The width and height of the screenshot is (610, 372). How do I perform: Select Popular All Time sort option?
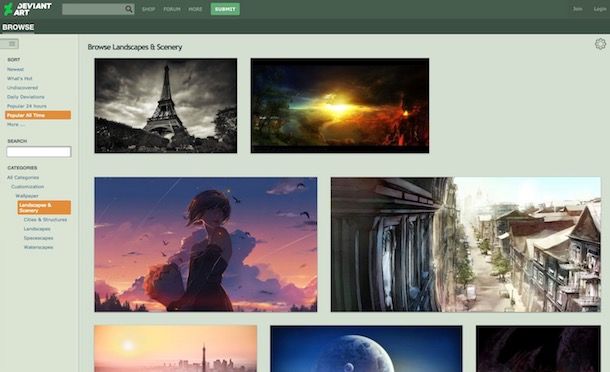(38, 115)
